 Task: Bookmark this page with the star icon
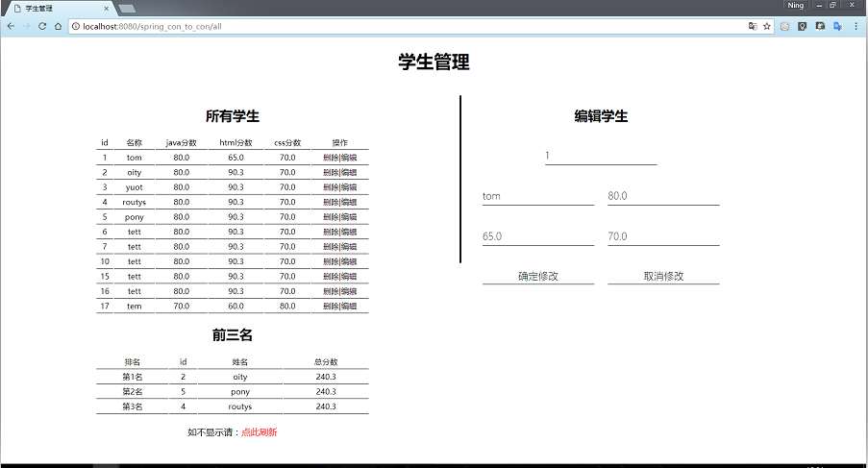point(767,26)
